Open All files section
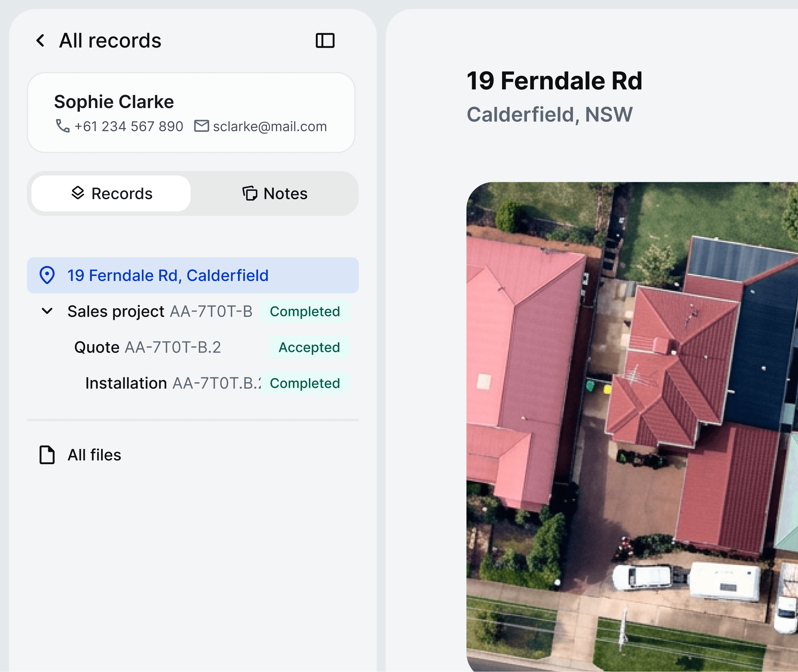The image size is (798, 672). 94,455
